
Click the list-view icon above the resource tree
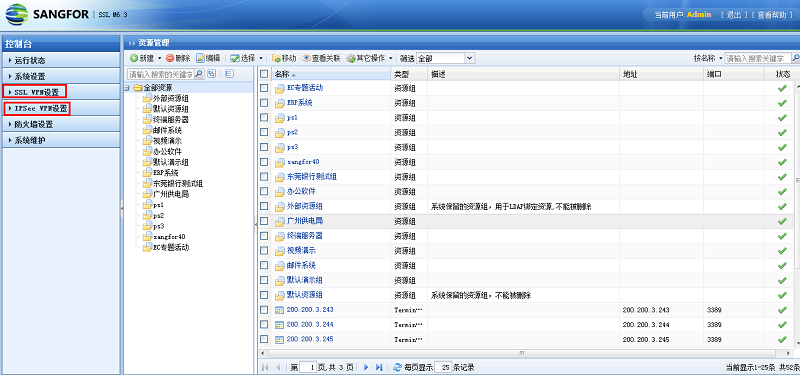click(x=229, y=74)
